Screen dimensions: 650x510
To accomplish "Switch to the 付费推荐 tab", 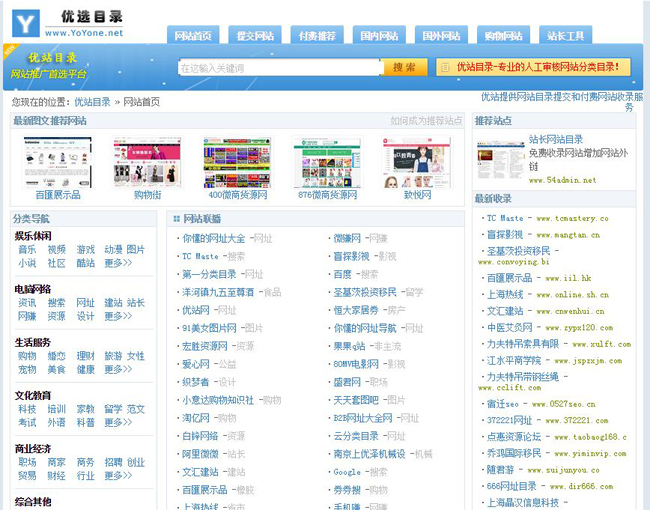I will [316, 37].
